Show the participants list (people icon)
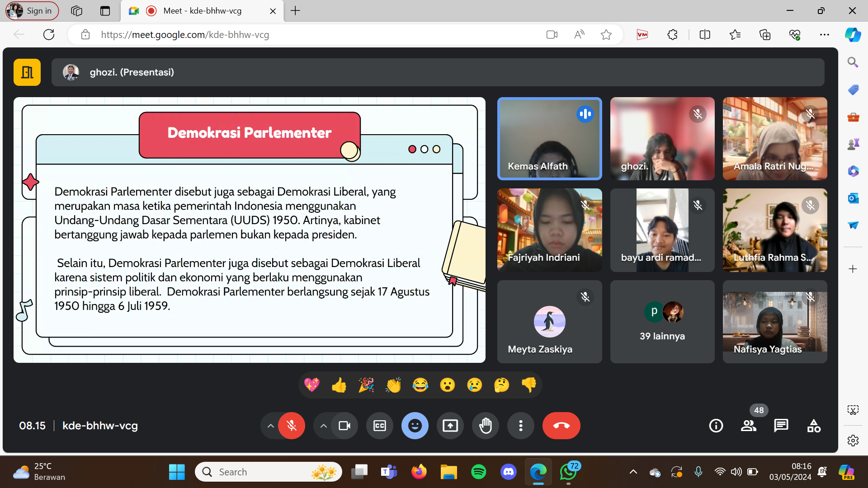This screenshot has height=488, width=868. click(749, 426)
